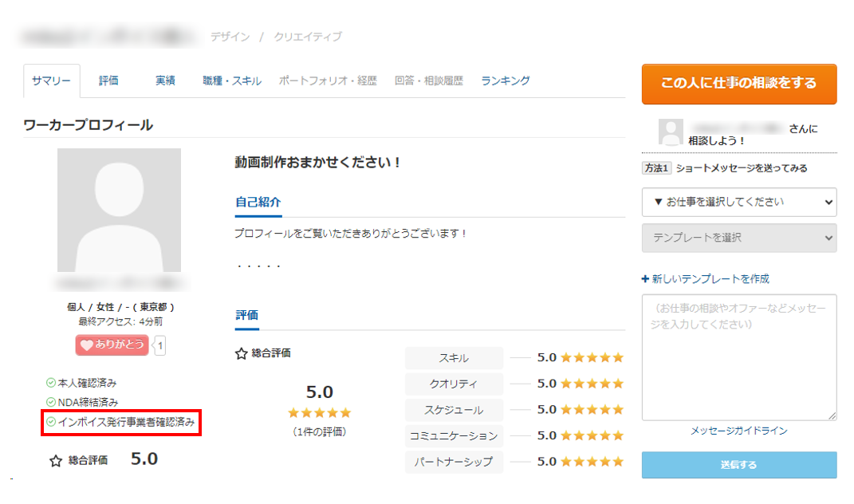Switch to the 実績 tab
This screenshot has width=854, height=504.
point(165,81)
